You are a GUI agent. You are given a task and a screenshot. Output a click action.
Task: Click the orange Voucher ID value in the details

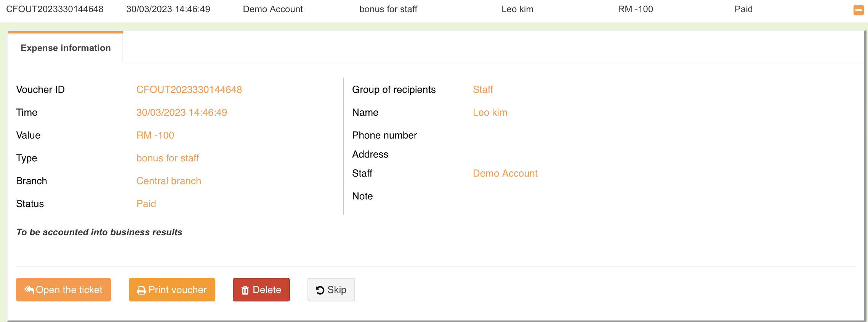(189, 89)
